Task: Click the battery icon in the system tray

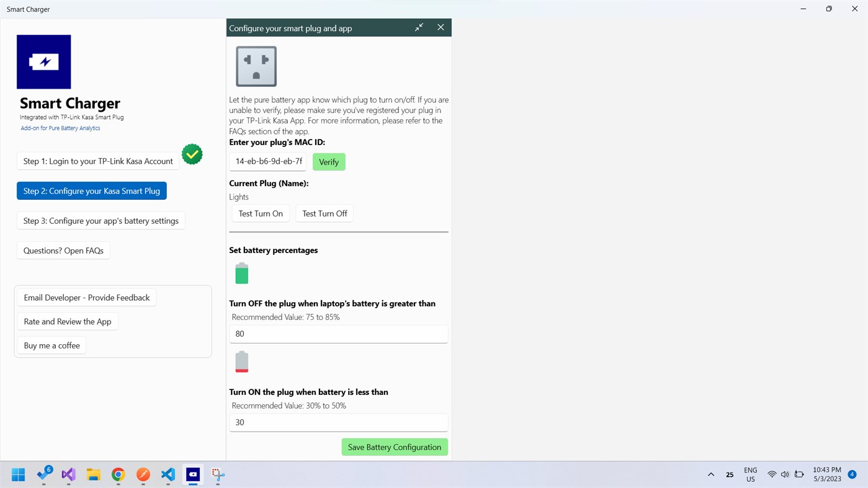Action: coord(799,474)
